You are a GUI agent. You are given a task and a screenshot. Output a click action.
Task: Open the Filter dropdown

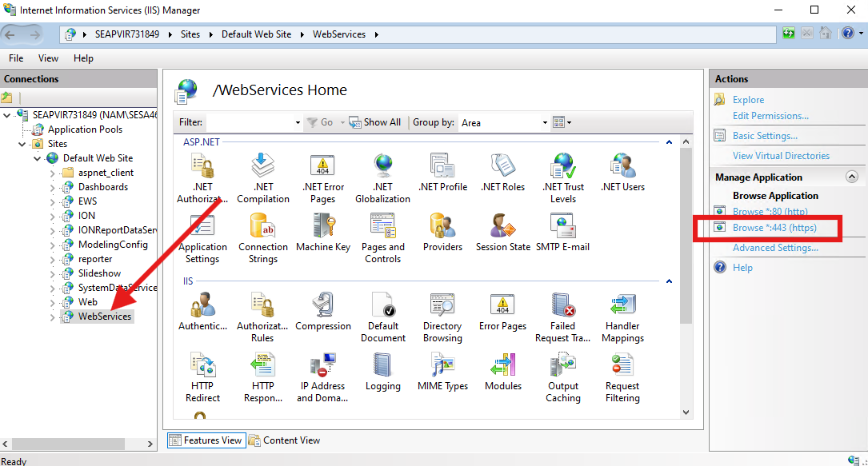298,123
